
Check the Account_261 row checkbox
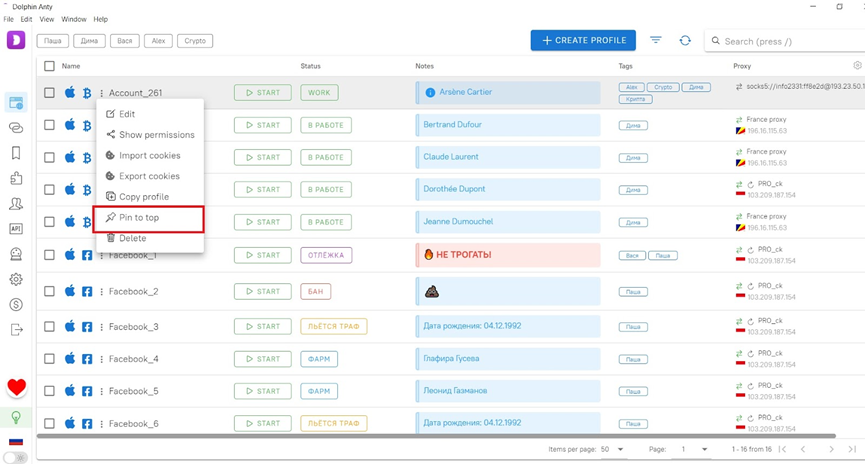point(49,93)
